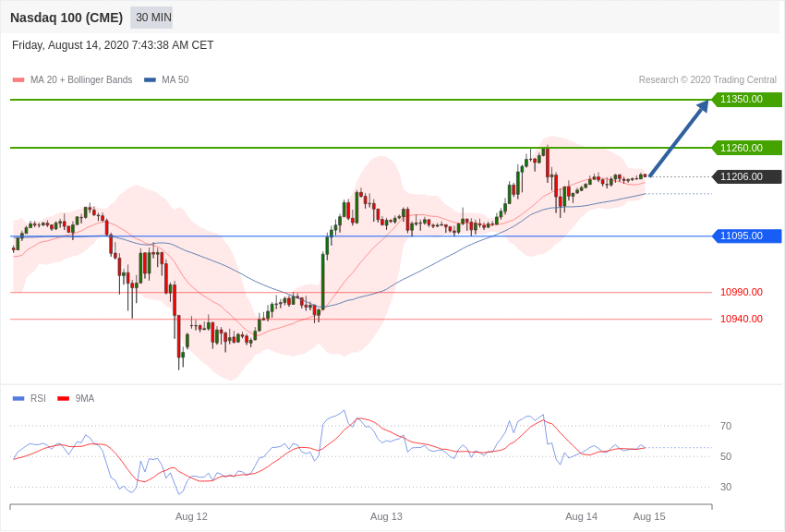This screenshot has width=785, height=532.
Task: Click the blue upward forecast arrow head
Action: click(x=703, y=106)
